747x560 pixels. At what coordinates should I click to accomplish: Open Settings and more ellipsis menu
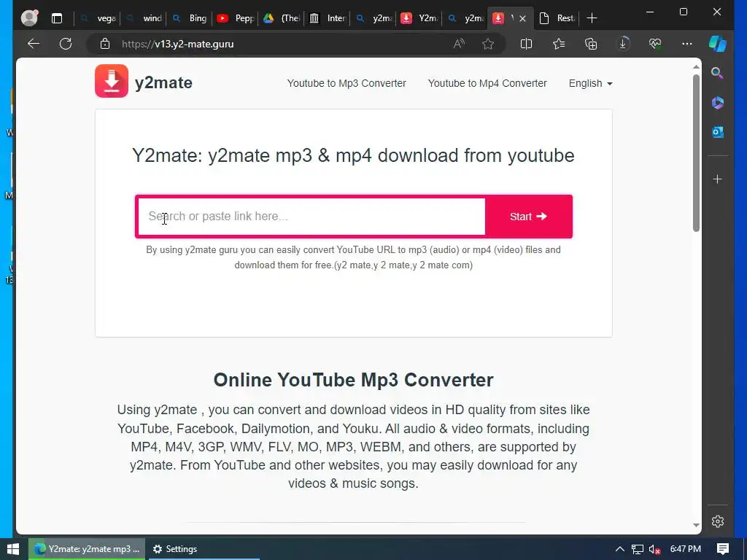(x=687, y=44)
